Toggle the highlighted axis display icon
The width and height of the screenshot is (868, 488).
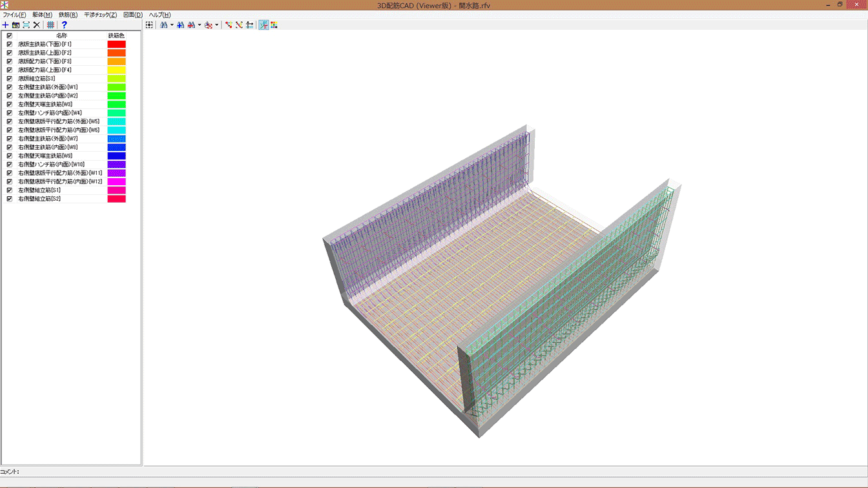coord(263,25)
